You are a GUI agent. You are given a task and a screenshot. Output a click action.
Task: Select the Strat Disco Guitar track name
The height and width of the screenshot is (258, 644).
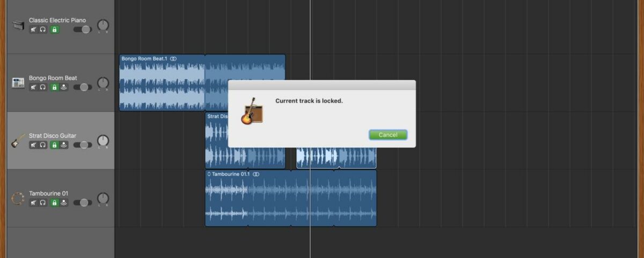coord(53,136)
